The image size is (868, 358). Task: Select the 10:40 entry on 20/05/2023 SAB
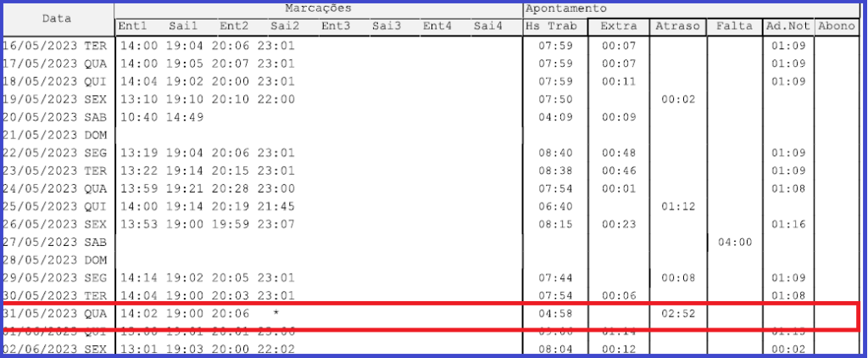(x=134, y=117)
